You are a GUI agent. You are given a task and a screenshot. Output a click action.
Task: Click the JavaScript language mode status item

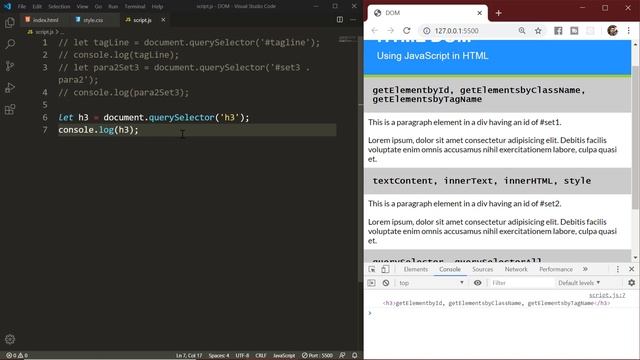tap(284, 356)
